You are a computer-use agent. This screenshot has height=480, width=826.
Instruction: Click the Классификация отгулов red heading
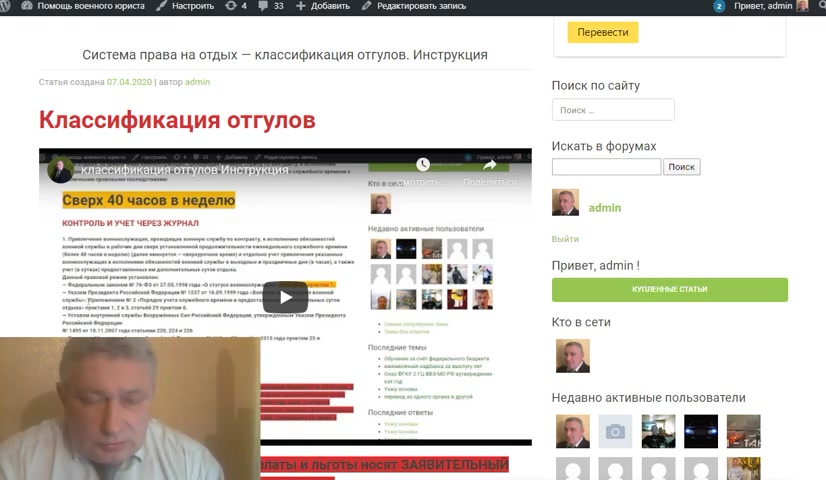pos(177,120)
